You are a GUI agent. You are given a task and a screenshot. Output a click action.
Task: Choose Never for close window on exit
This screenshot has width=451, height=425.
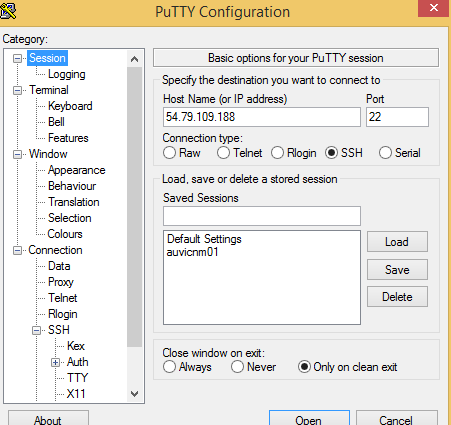(x=237, y=367)
